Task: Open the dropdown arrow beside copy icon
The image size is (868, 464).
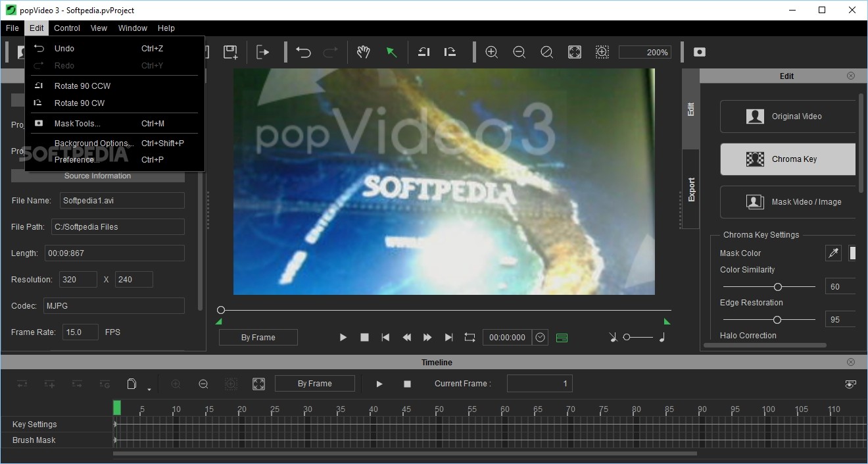Action: 149,389
